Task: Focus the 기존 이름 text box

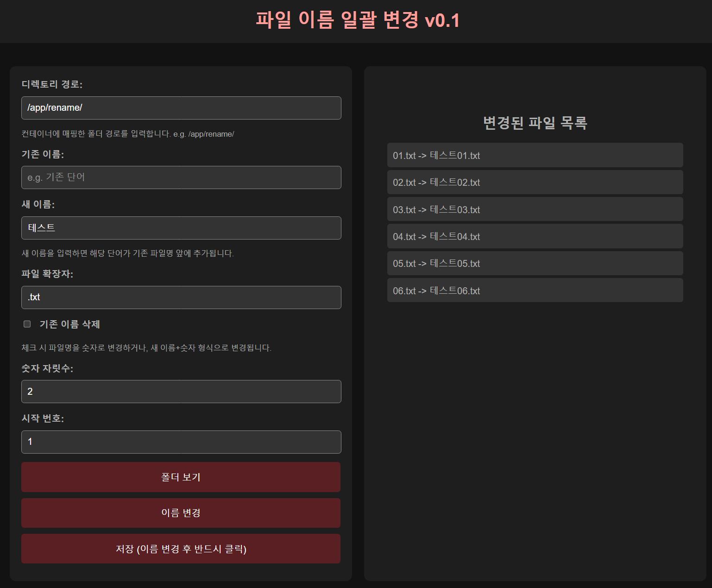Action: [181, 177]
